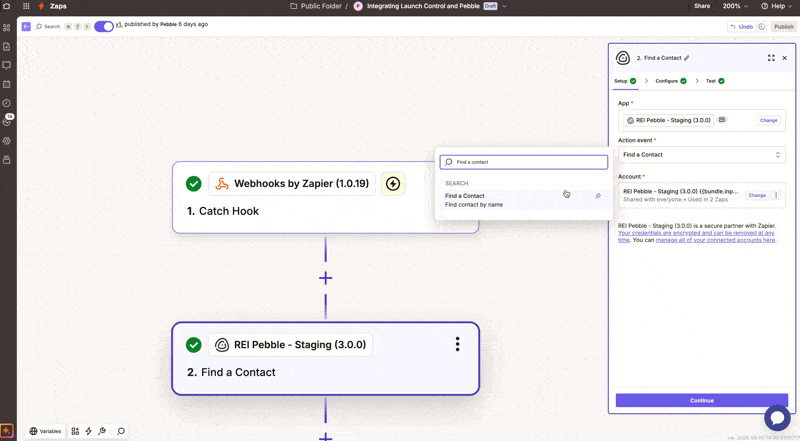Image resolution: width=800 pixels, height=441 pixels.
Task: Go to the Zapier home icon
Action: [7, 6]
